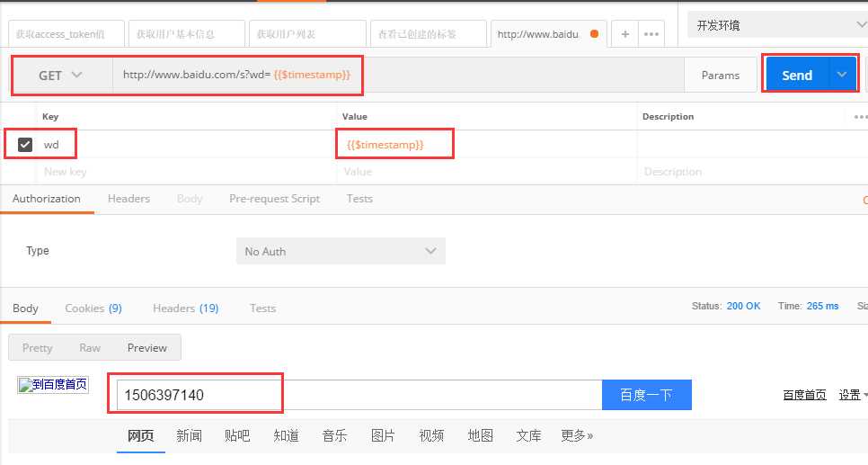Select the 图片 search category
868x465 pixels.
pyautogui.click(x=383, y=435)
